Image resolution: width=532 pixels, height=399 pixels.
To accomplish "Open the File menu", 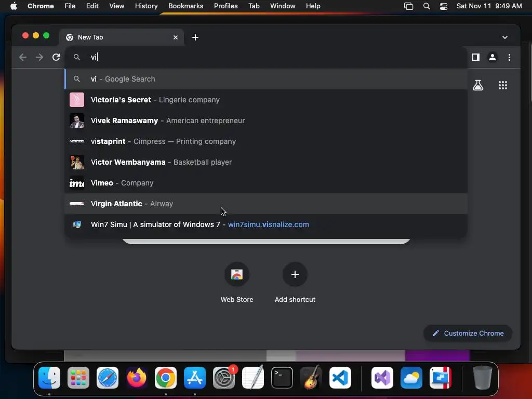I will pos(70,6).
